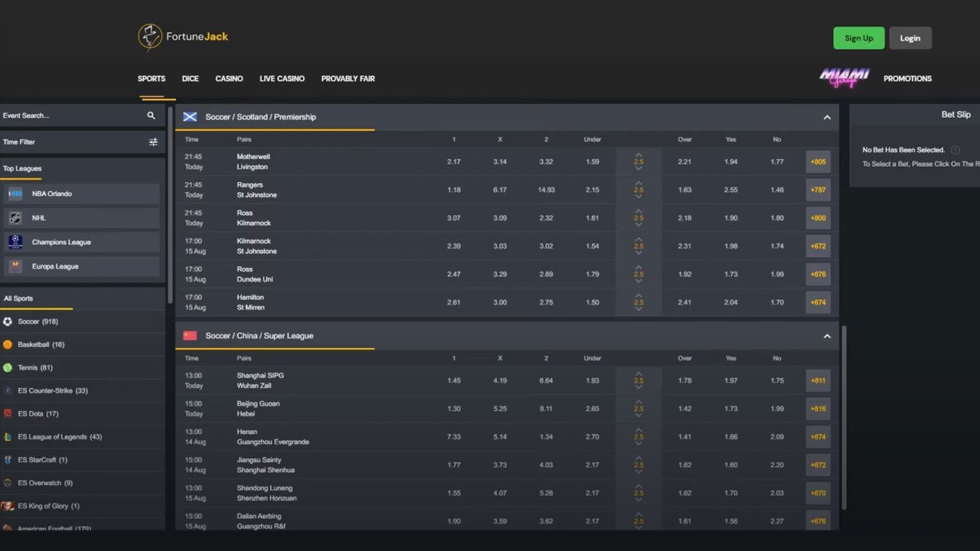Click the Login button
This screenshot has width=980, height=551.
coord(910,38)
